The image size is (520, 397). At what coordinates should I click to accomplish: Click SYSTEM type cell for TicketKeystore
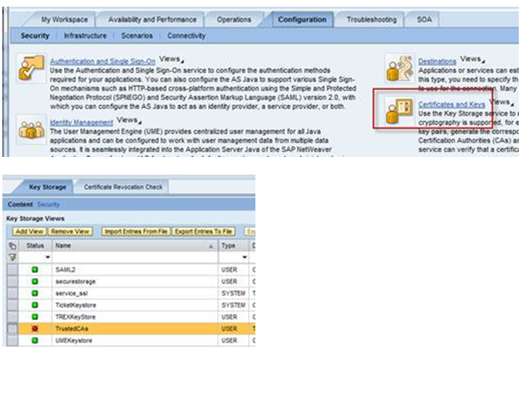[233, 305]
